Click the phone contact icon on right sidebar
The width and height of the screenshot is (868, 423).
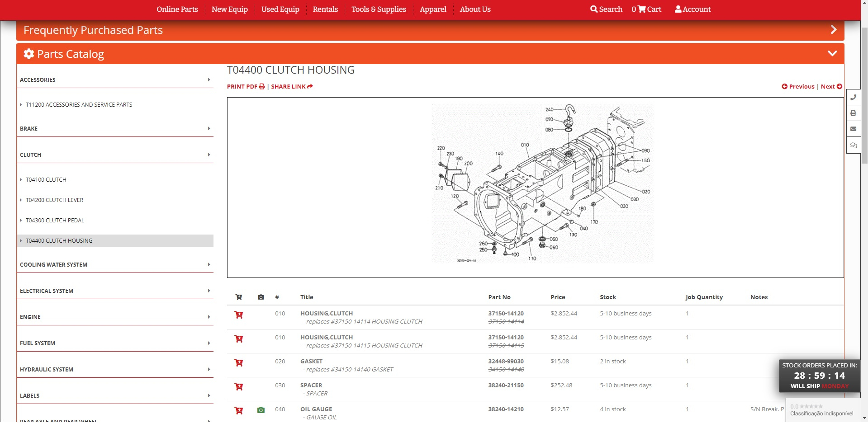(853, 97)
